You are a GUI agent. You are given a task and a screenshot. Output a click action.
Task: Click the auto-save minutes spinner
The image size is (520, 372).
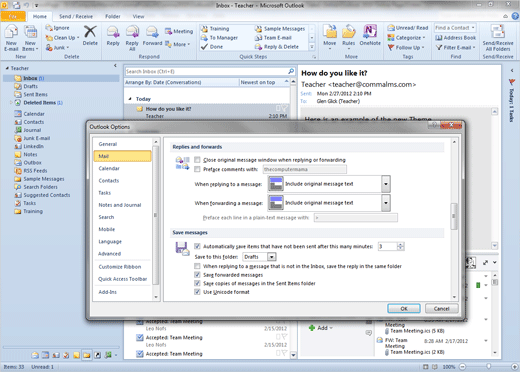(400, 246)
